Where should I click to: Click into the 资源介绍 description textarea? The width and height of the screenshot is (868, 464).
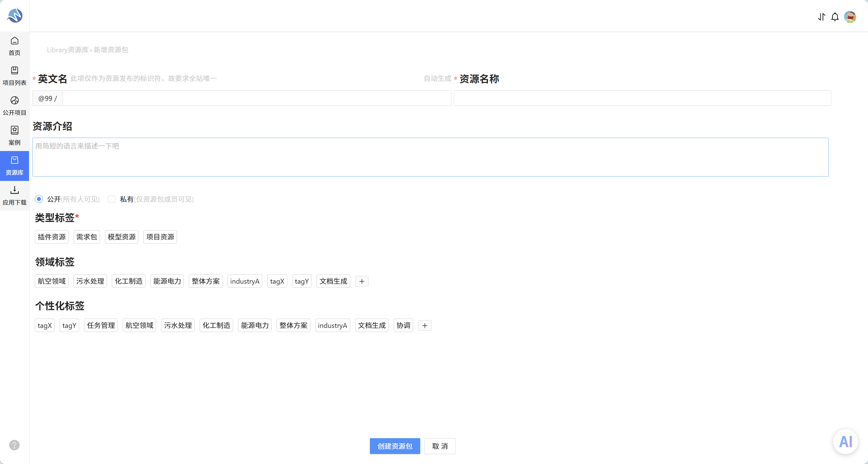(430, 157)
